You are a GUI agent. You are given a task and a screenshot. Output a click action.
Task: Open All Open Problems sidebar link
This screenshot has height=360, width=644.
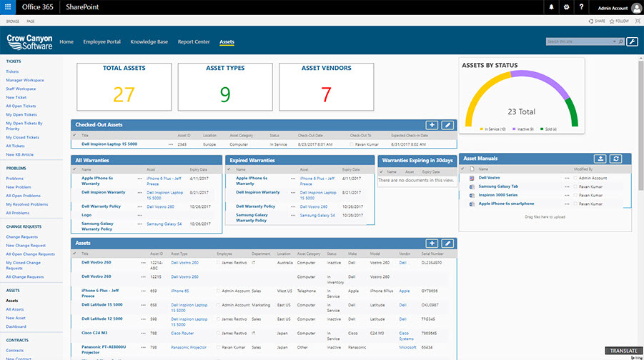[x=23, y=196]
